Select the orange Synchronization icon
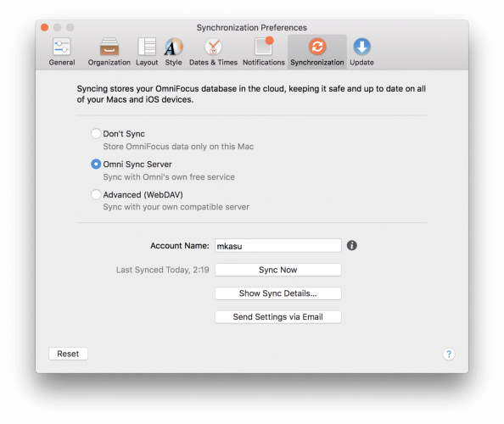 [317, 47]
